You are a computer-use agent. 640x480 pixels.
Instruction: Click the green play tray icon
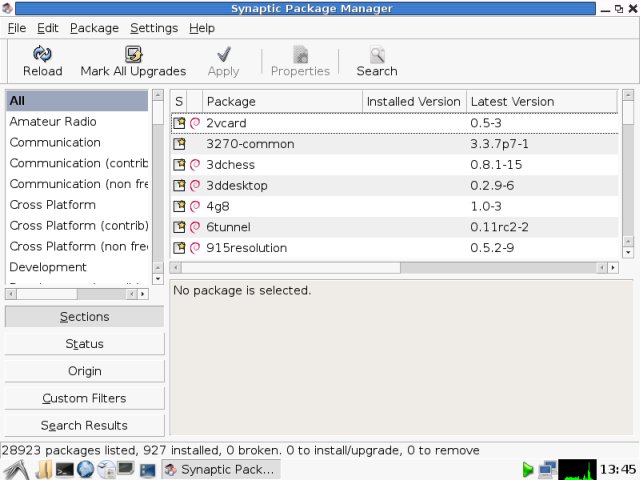pos(528,470)
